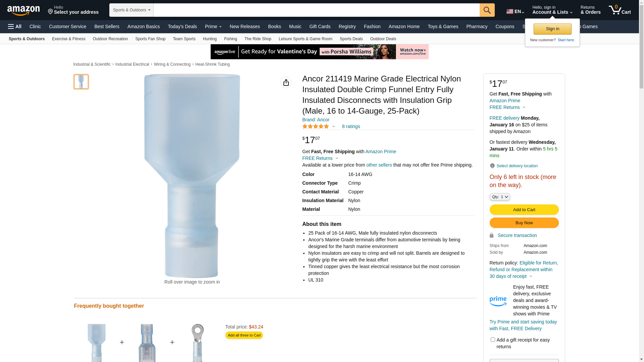Click into the search input field
644x362 pixels.
[316, 10]
